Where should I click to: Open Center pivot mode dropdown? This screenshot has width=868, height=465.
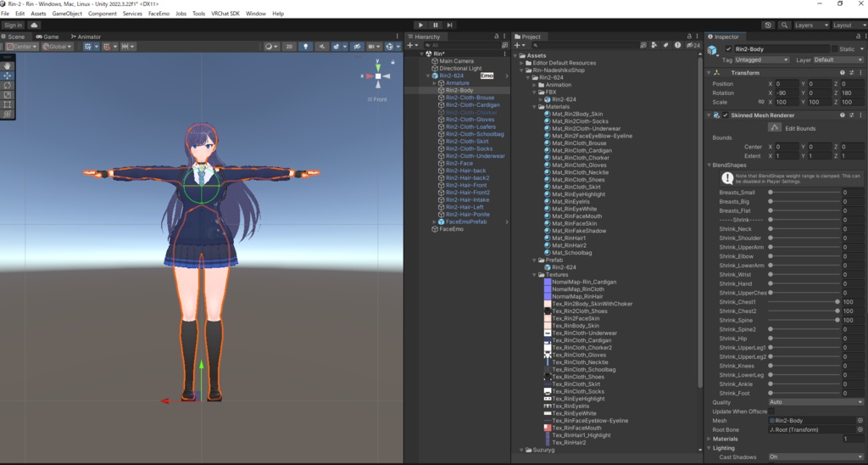coord(22,47)
